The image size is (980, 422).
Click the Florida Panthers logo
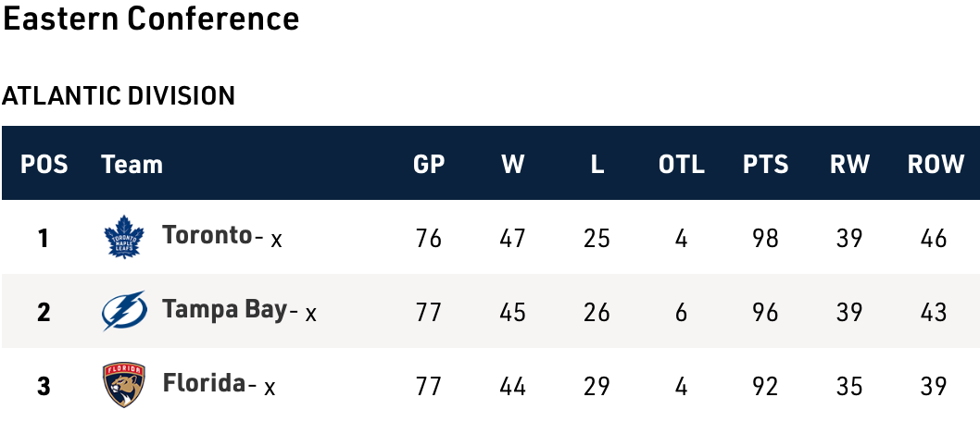[x=124, y=385]
